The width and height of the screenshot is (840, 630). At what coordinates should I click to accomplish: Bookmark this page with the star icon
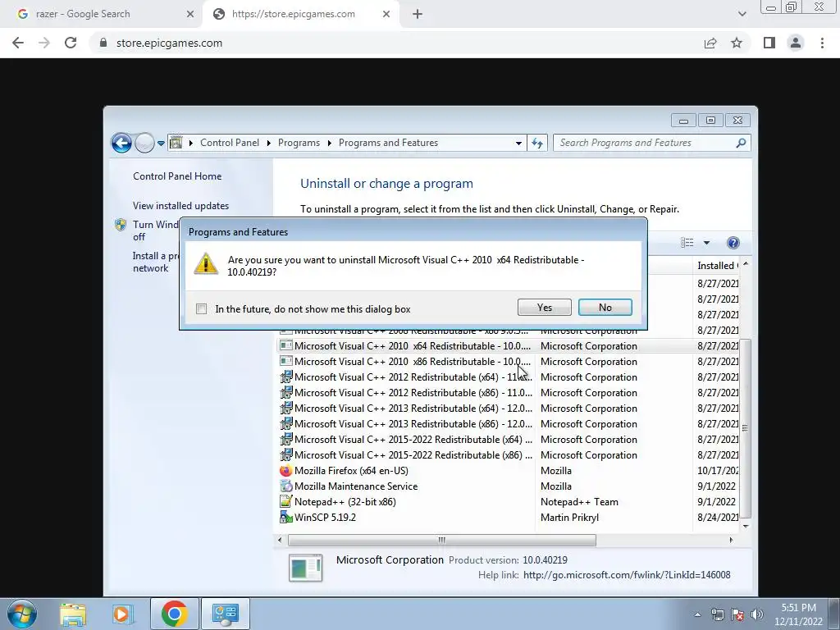pyautogui.click(x=737, y=43)
